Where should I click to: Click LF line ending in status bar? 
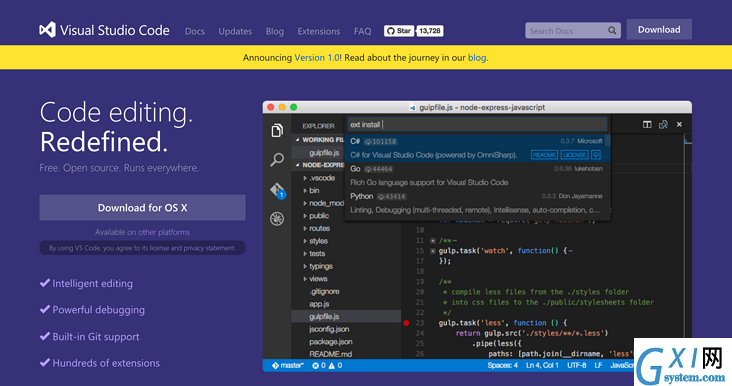(598, 365)
